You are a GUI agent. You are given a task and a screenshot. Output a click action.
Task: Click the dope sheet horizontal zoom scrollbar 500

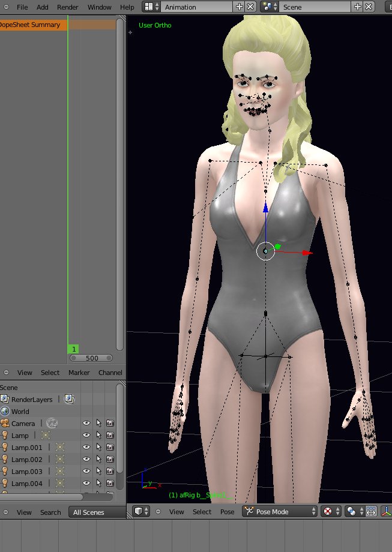tap(91, 358)
